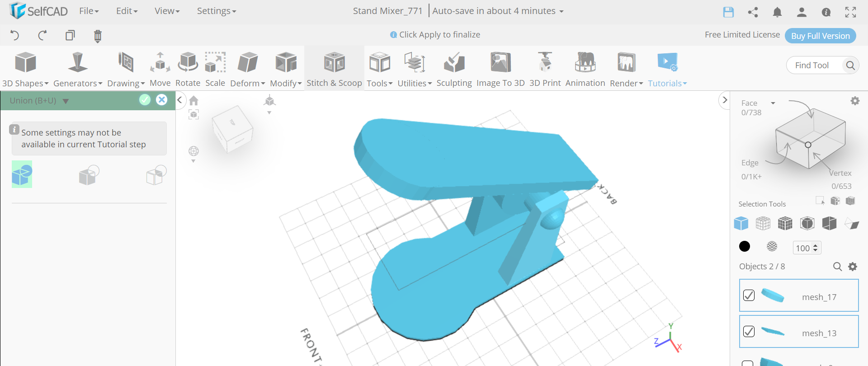
Task: Collapse the left tool panel
Action: click(180, 100)
